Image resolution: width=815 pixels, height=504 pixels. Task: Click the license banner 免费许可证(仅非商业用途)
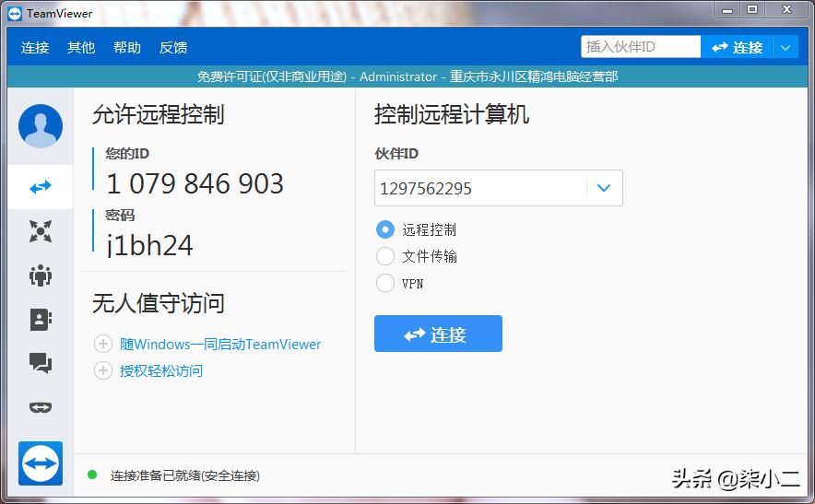tap(271, 76)
